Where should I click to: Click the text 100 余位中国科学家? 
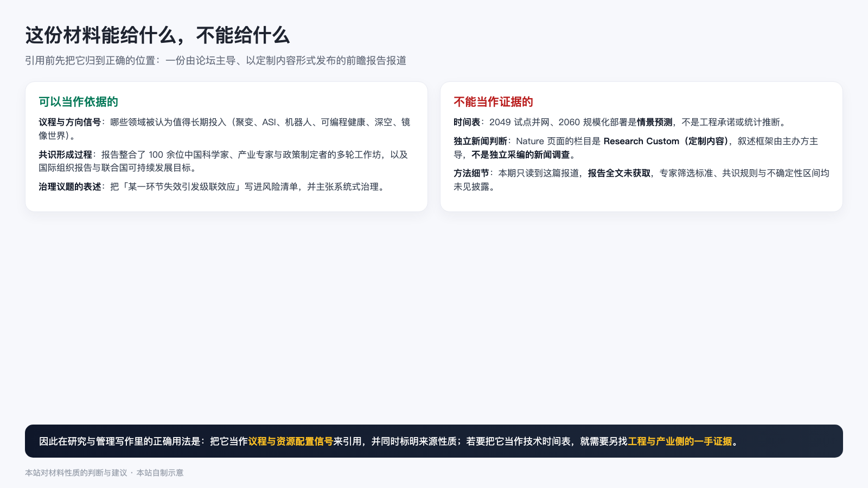189,155
